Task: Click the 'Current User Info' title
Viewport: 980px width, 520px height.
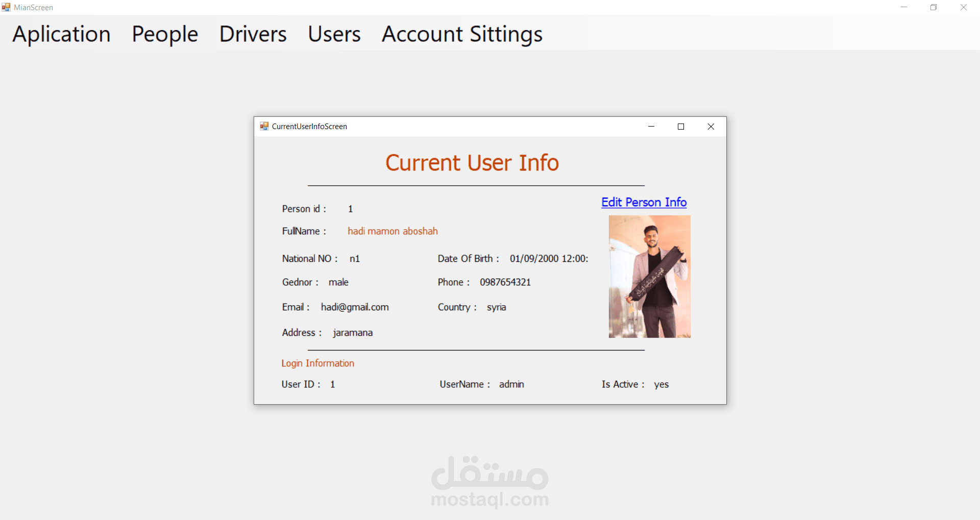Action: coord(472,163)
